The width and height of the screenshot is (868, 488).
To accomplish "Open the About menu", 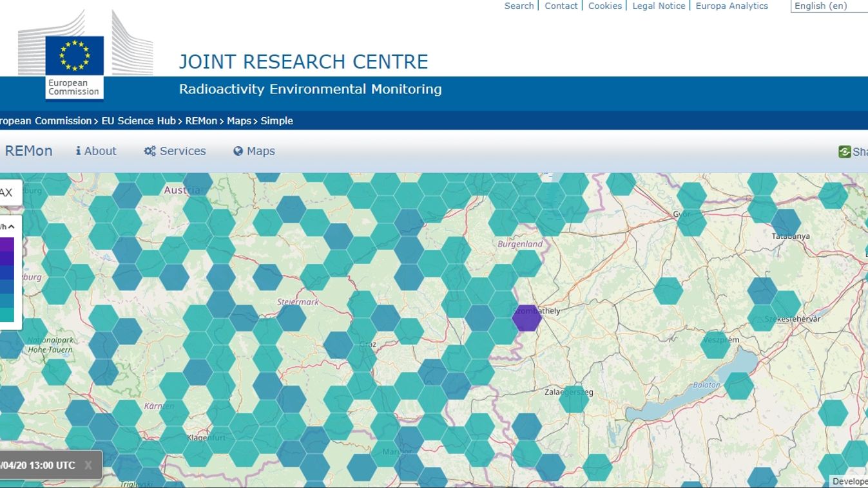I will (x=96, y=151).
